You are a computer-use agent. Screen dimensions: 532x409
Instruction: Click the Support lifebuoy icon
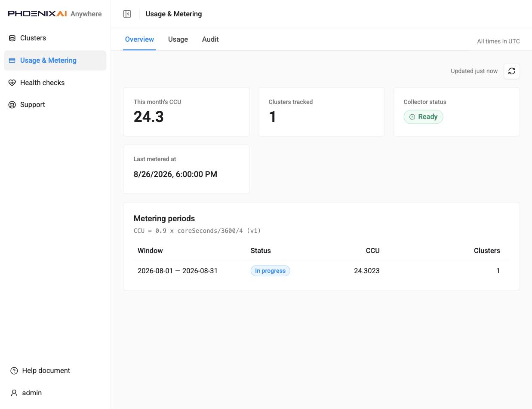[x=12, y=105]
